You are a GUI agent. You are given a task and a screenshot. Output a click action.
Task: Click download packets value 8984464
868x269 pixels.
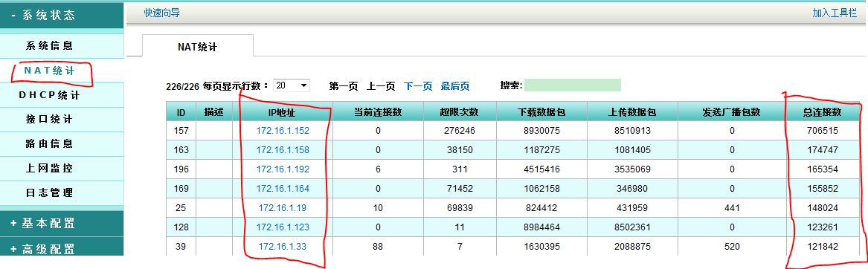point(541,227)
